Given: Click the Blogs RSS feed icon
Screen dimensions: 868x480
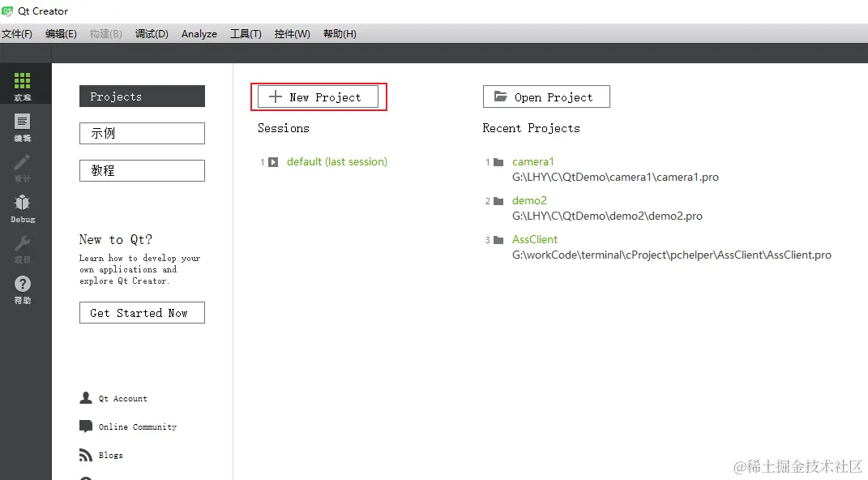Looking at the screenshot, I should (86, 455).
